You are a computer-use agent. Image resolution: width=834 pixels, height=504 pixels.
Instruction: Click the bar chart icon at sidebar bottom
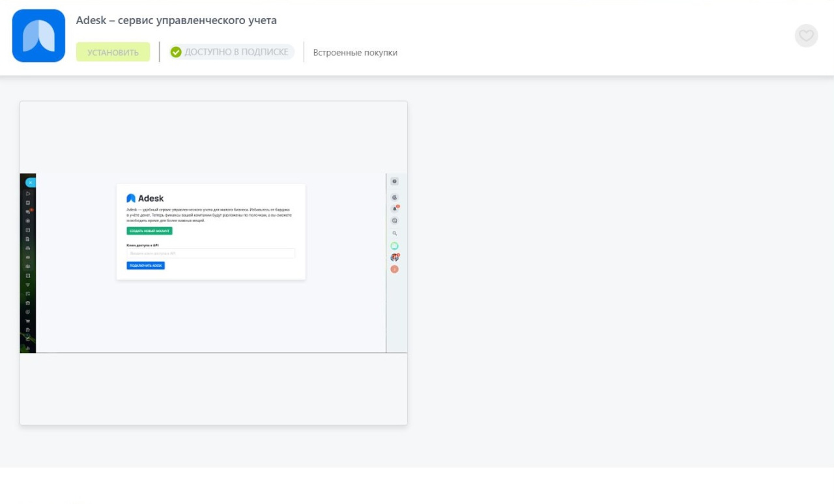tap(28, 348)
